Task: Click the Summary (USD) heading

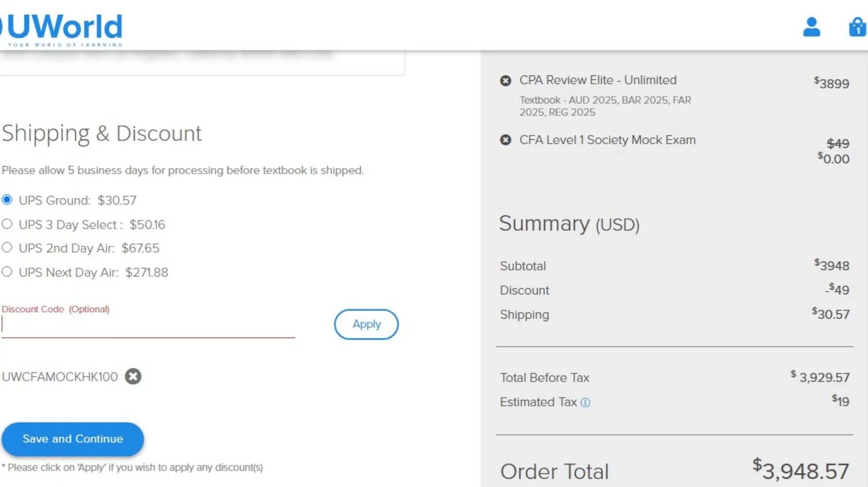Action: pos(569,224)
